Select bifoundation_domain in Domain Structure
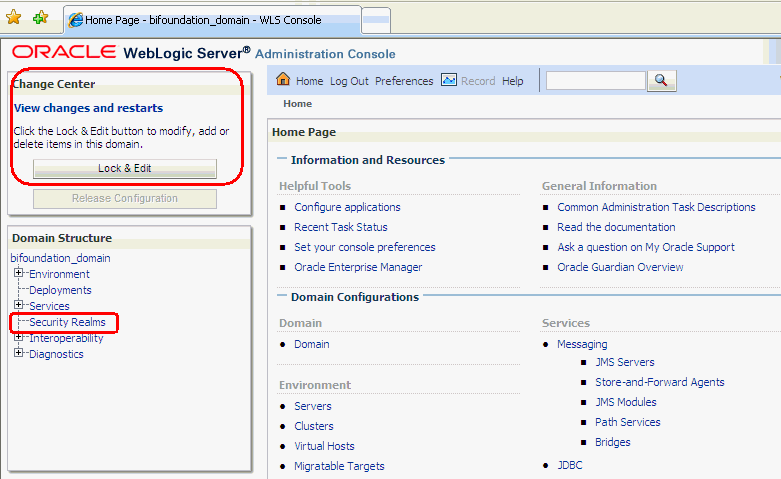This screenshot has width=781, height=479. tap(60, 258)
